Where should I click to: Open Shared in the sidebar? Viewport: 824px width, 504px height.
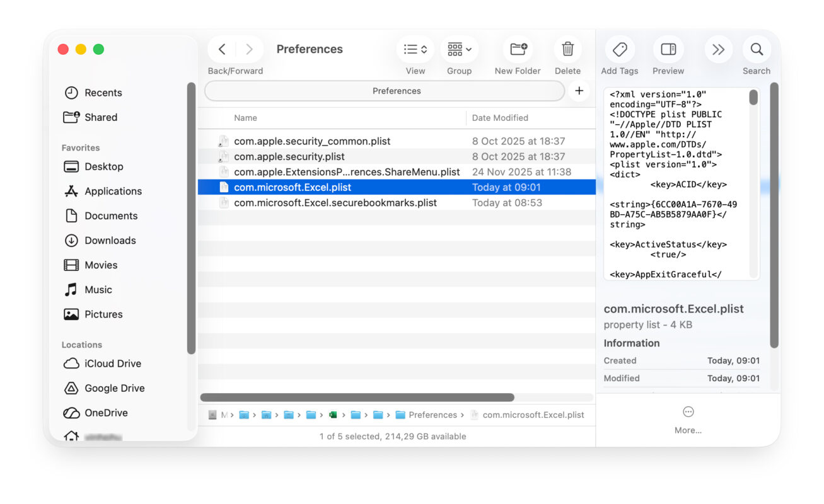point(101,117)
